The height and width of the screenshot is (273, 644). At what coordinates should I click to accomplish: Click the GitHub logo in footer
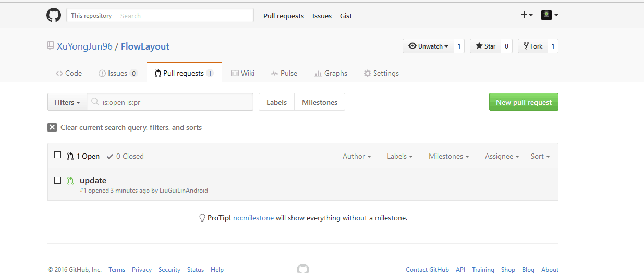point(303,269)
